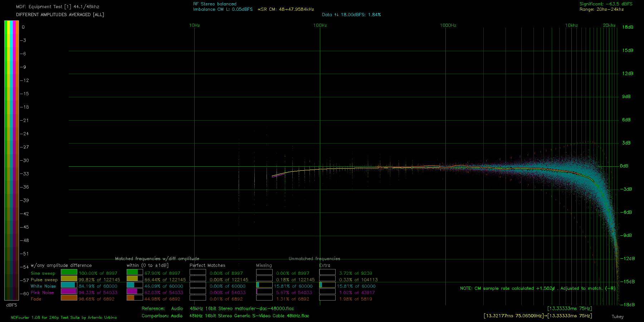Click the Pink Noise legend label
The width and height of the screenshot is (644, 322).
42,293
